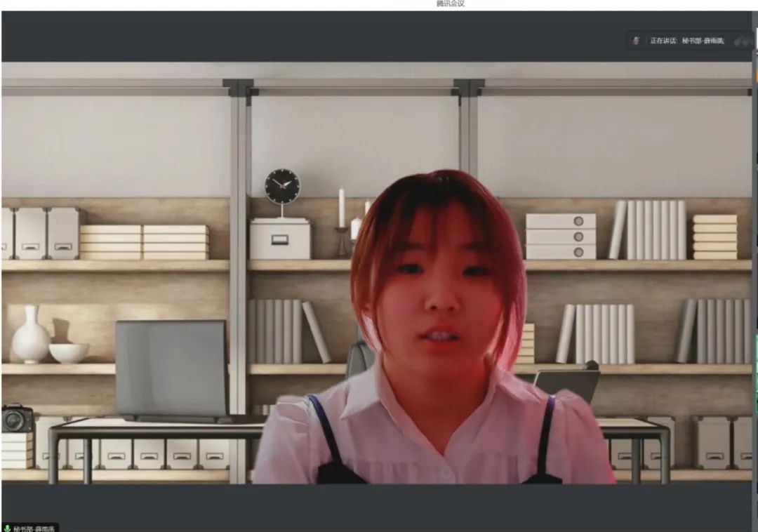Click the icon right of the speaker name
Image resolution: width=758 pixels, height=532 pixels.
pyautogui.click(x=743, y=41)
